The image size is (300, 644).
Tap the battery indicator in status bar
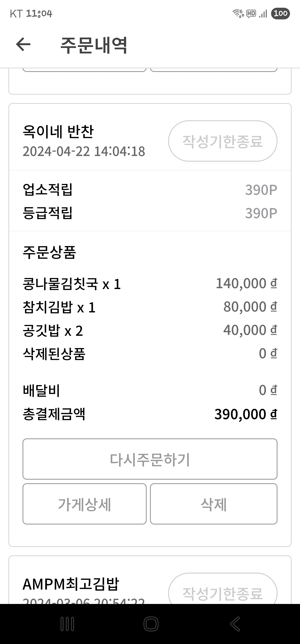point(280,14)
